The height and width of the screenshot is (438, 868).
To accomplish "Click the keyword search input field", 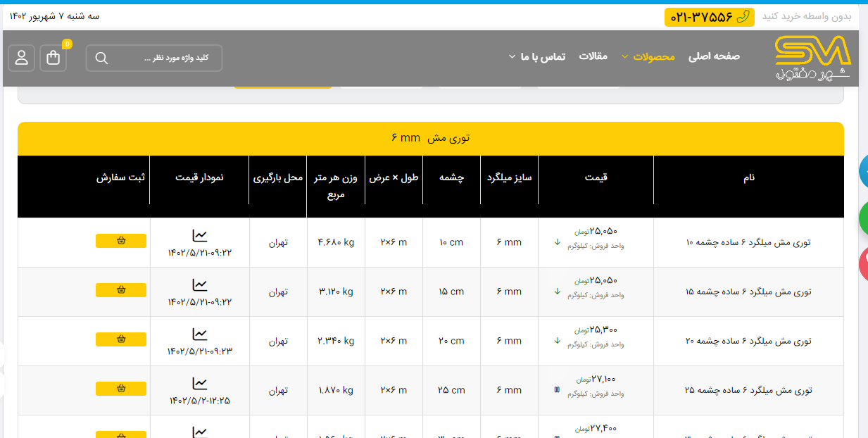I will coord(165,58).
